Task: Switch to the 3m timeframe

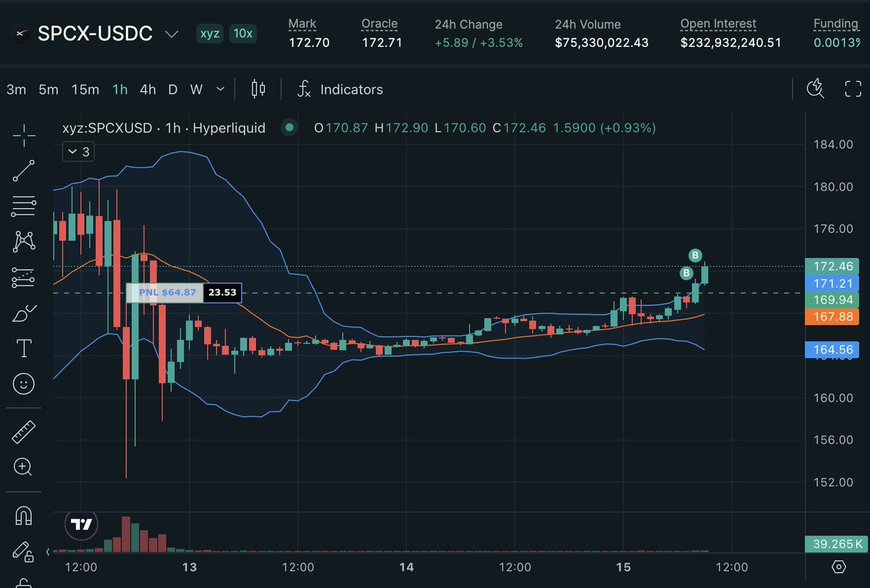Action: click(x=16, y=89)
